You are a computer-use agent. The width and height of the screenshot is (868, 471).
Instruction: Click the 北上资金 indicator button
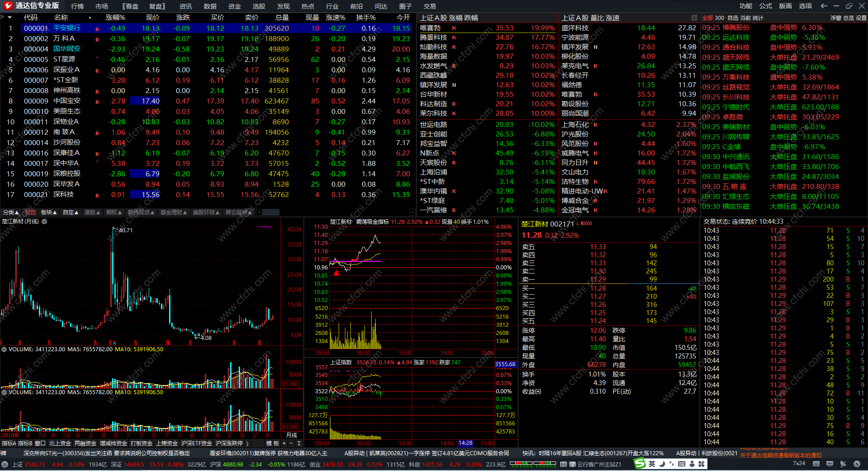60,443
